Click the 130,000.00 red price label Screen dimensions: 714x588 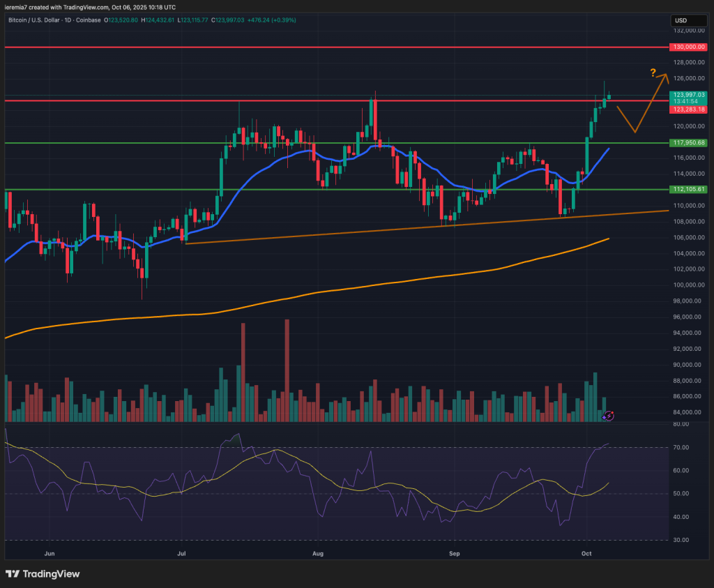688,47
